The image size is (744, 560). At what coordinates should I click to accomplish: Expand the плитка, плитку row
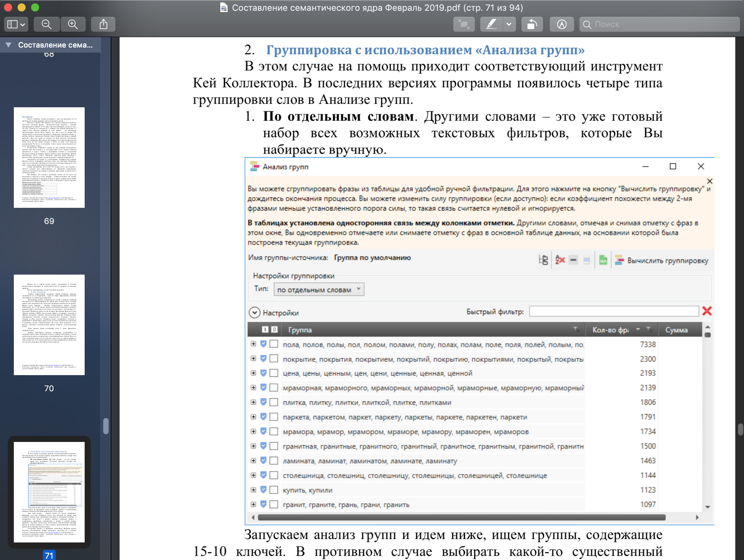point(253,402)
